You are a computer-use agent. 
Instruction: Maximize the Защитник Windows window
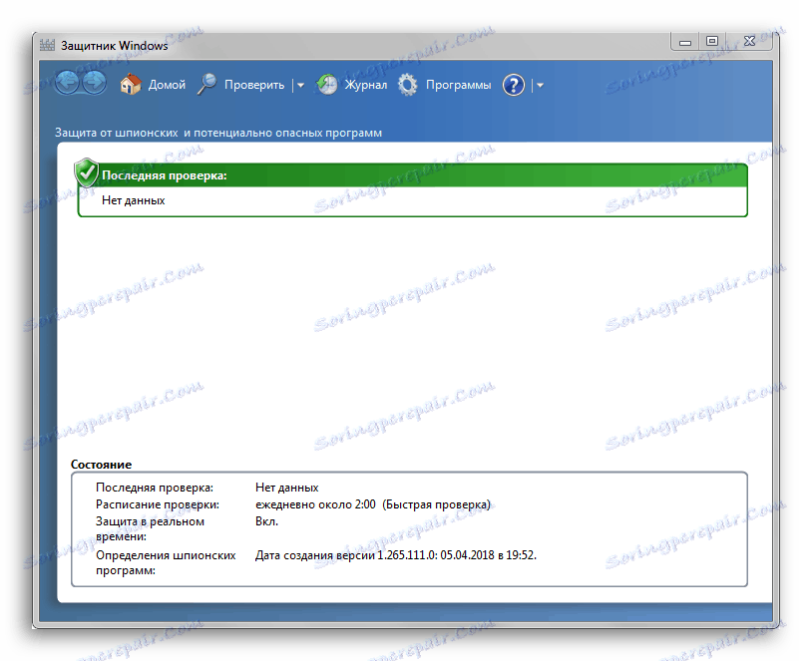point(712,42)
